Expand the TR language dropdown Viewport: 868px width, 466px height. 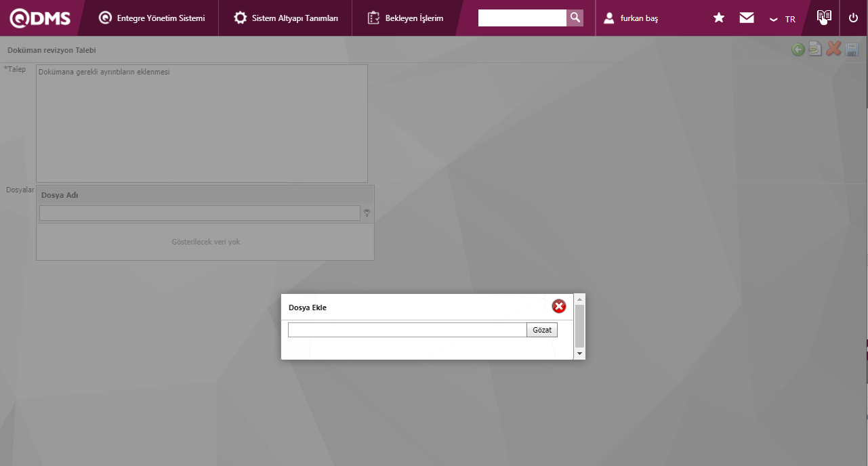[x=783, y=19]
